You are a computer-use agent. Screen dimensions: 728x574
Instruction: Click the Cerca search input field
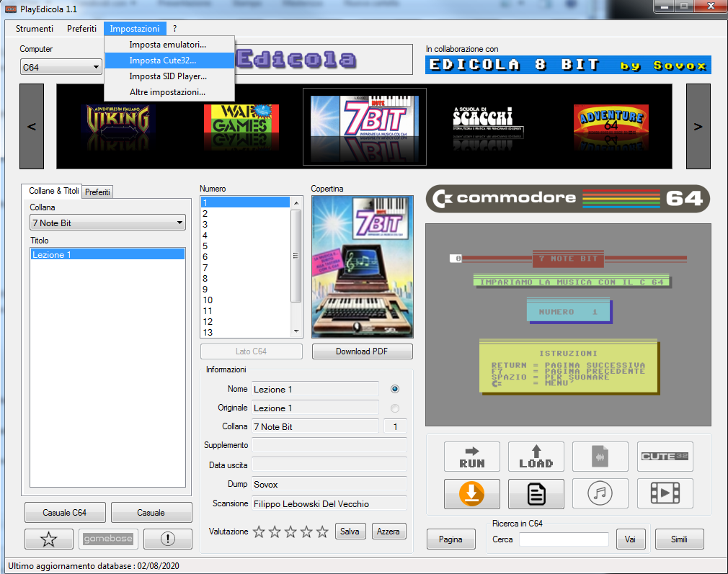[564, 539]
